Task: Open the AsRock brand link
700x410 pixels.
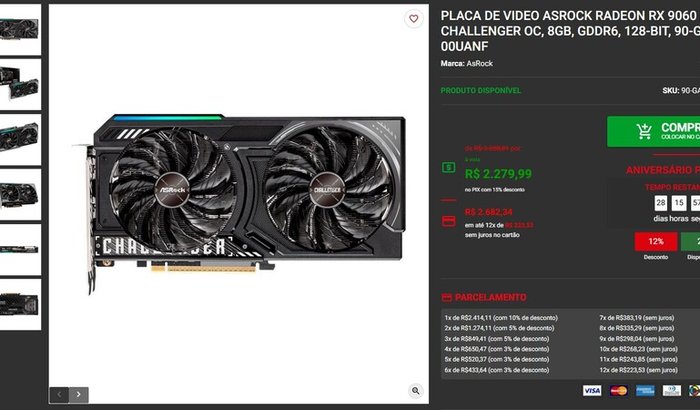Action: [479, 63]
